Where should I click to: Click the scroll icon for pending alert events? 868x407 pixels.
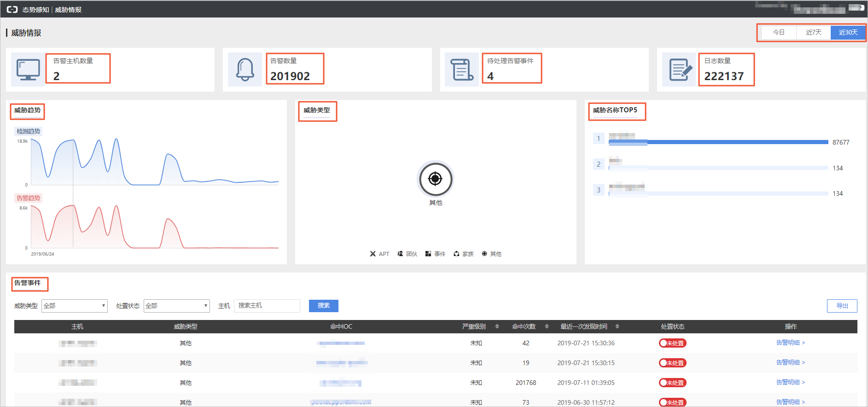(462, 70)
